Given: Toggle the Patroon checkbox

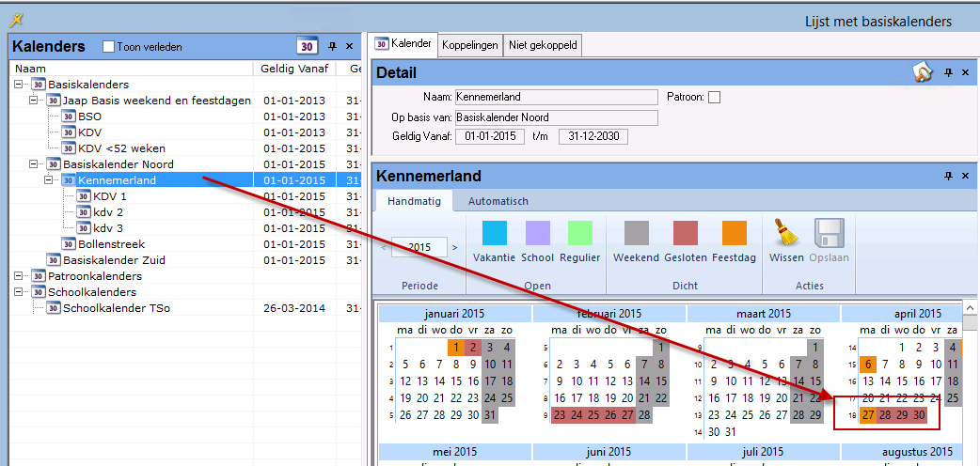Looking at the screenshot, I should pyautogui.click(x=714, y=97).
